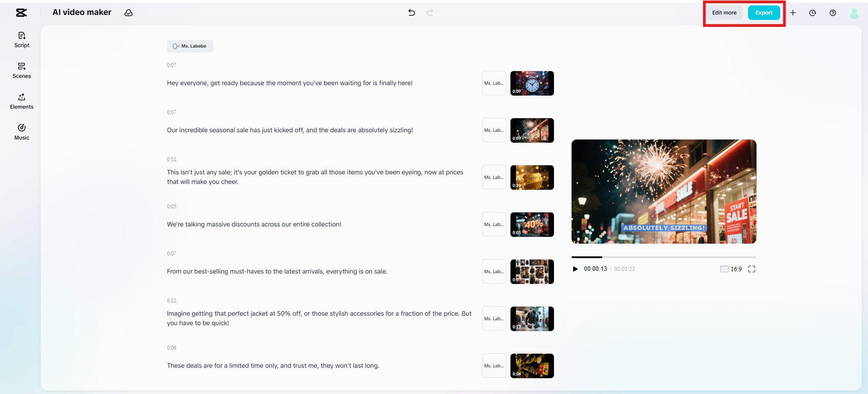
Task: Play the video preview
Action: [x=575, y=269]
